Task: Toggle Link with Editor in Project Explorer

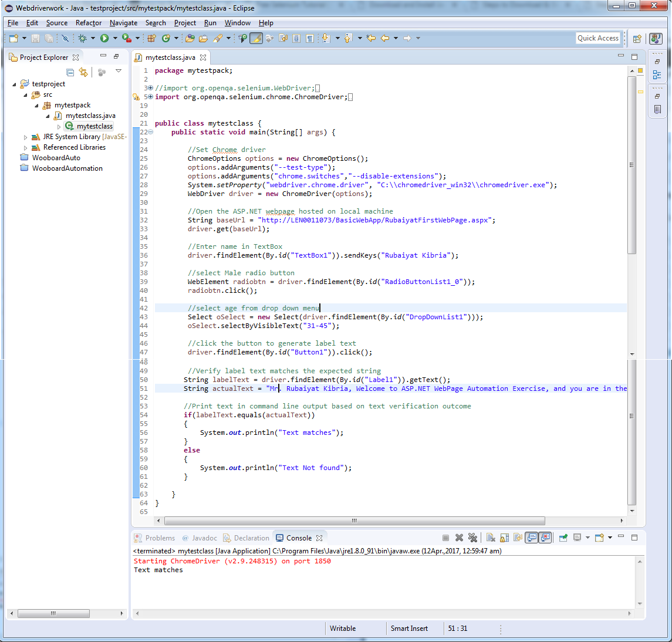Action: pos(83,72)
